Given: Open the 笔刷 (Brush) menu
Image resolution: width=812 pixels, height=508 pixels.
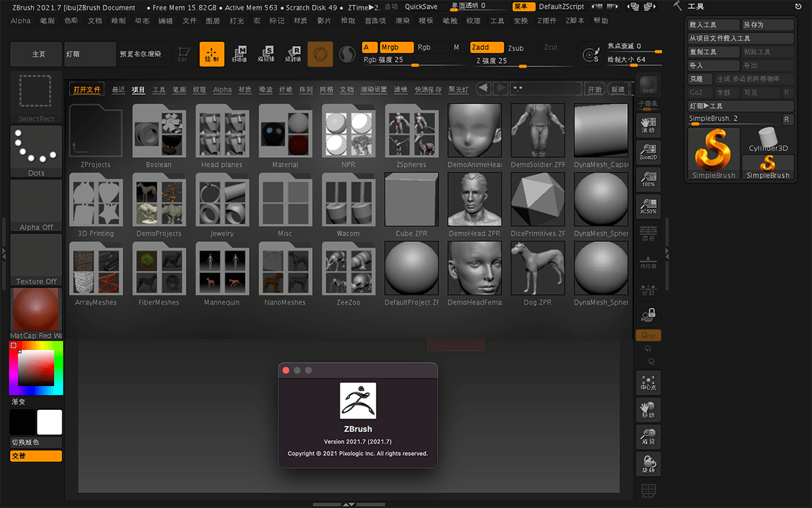Looking at the screenshot, I should click(x=47, y=21).
